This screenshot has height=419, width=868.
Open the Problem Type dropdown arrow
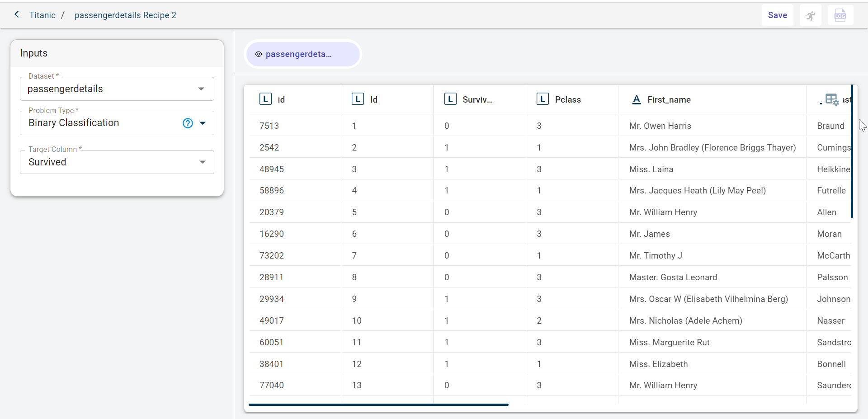(x=203, y=123)
